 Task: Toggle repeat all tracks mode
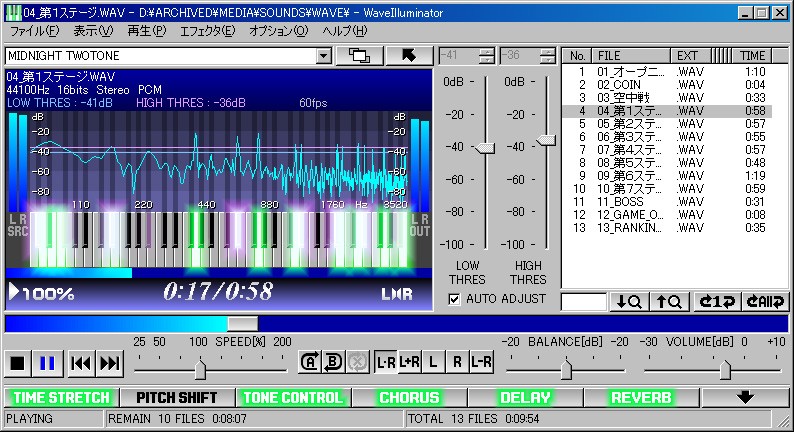point(757,301)
